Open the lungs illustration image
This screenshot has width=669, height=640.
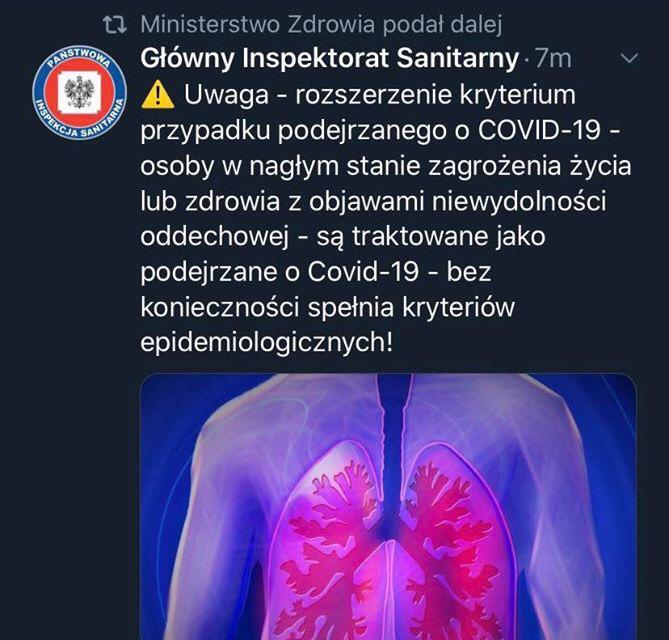click(x=388, y=506)
